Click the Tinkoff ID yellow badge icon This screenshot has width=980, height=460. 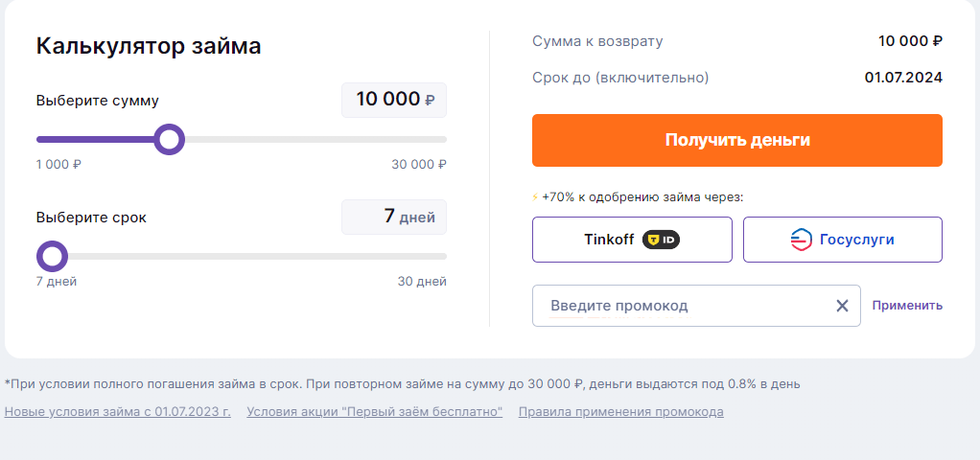point(661,240)
